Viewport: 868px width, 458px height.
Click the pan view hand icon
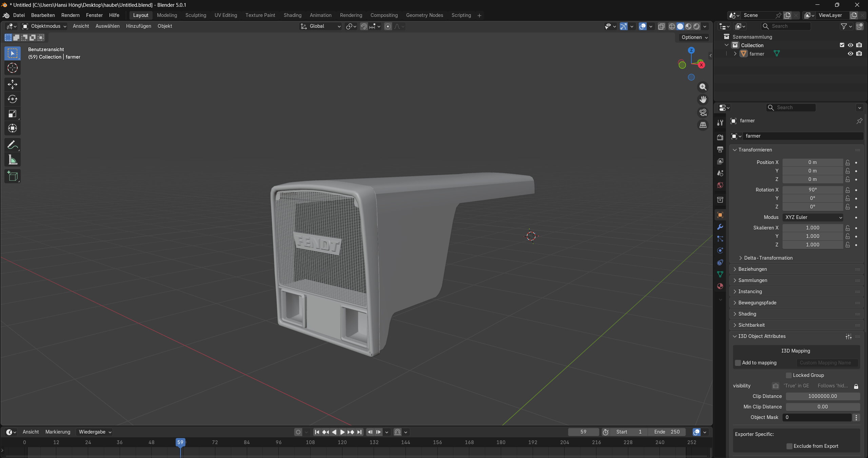click(703, 100)
